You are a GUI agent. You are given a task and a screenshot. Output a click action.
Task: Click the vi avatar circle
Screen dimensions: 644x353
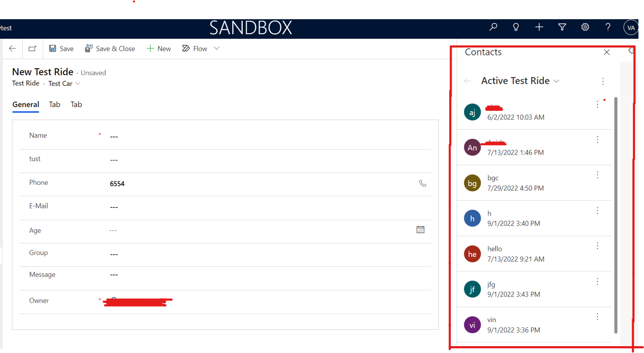point(472,325)
